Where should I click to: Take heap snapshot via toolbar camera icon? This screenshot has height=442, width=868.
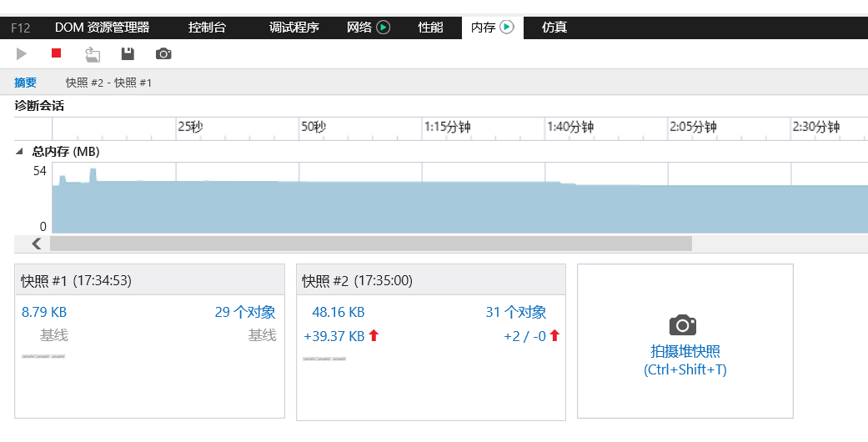pos(163,53)
